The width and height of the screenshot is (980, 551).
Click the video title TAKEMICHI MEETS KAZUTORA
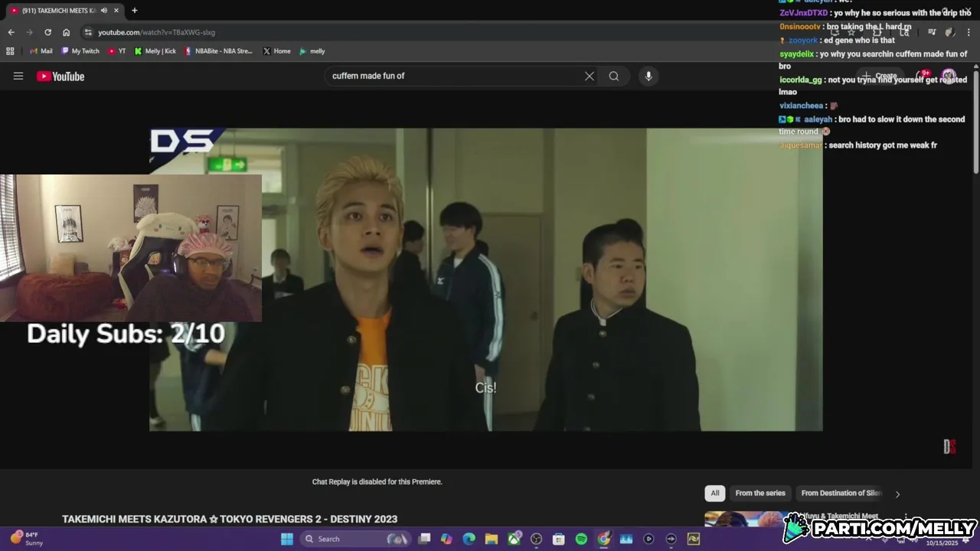(x=230, y=519)
